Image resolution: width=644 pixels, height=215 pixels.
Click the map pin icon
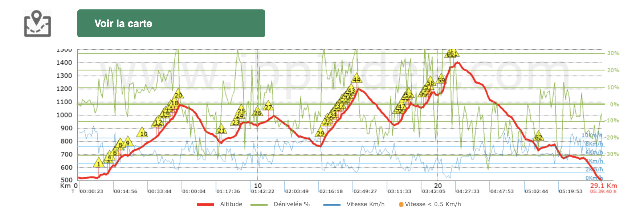(37, 24)
